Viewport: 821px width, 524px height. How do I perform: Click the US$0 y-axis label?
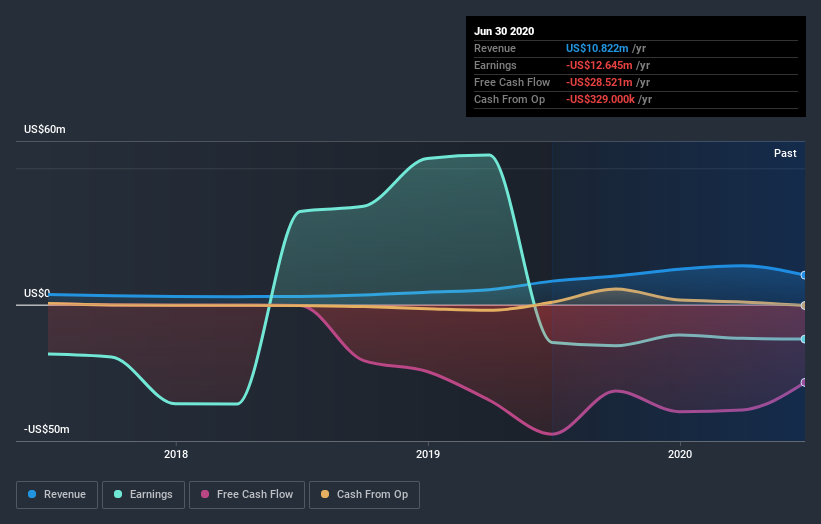pos(37,293)
